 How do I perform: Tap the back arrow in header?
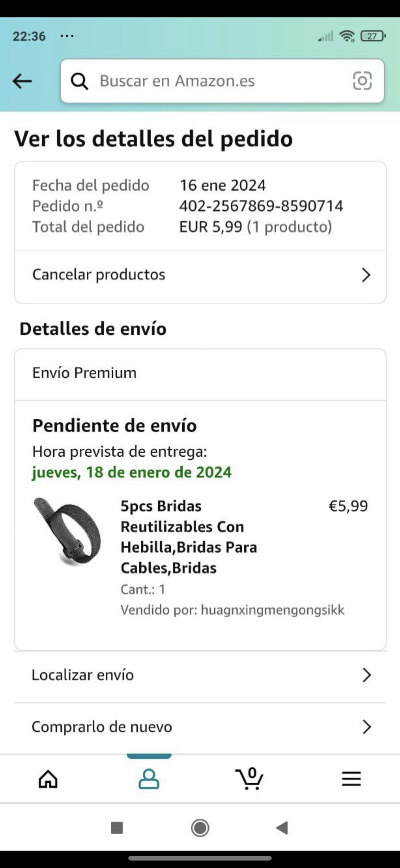(22, 81)
